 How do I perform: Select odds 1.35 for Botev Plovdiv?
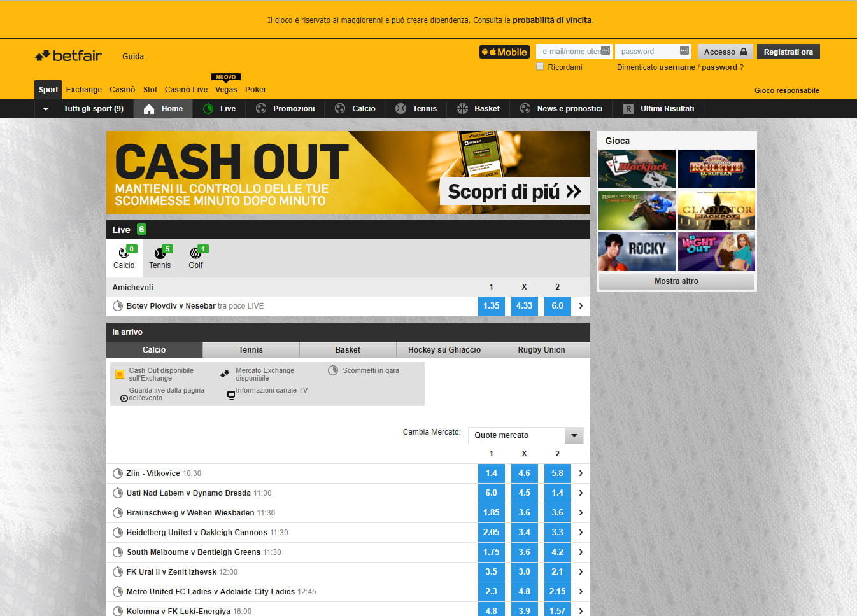(x=492, y=306)
